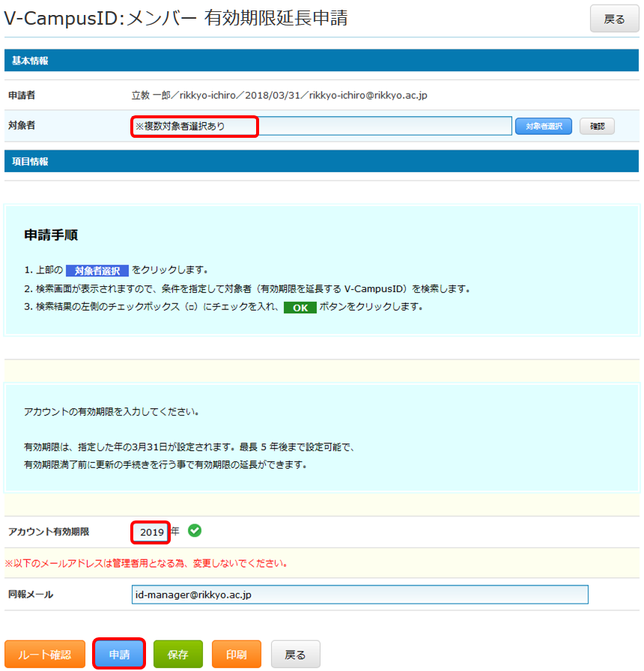644x671 pixels.
Task: Click the green checkmark validation icon
Action: tap(195, 531)
